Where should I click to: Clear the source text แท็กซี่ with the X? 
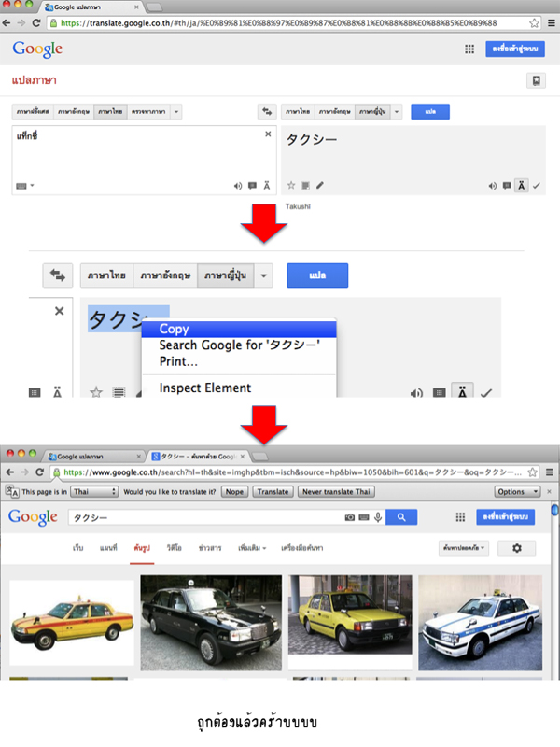pos(268,134)
